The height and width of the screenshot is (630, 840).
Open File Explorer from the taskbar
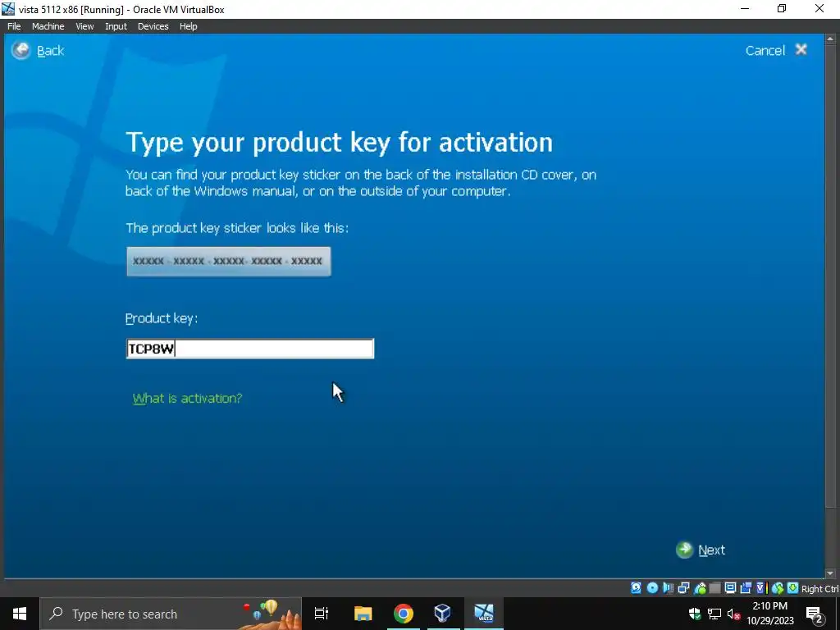[x=363, y=614]
